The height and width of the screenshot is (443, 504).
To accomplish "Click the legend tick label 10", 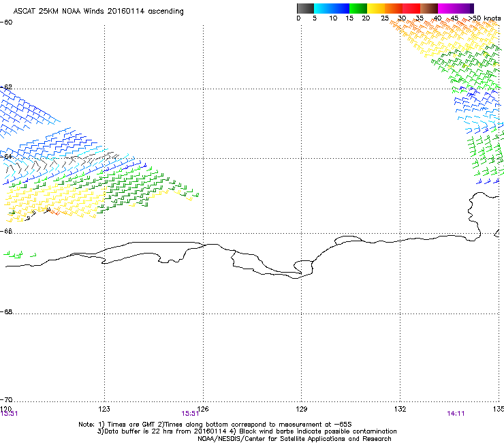I will [333, 18].
